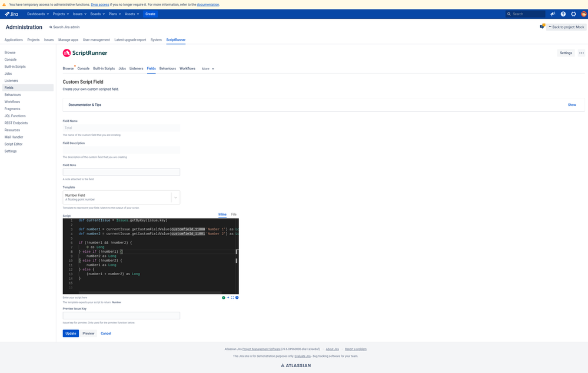Screen dimensions: 588x373
Task: Open the Template Number Field dropdown
Action: (x=121, y=197)
